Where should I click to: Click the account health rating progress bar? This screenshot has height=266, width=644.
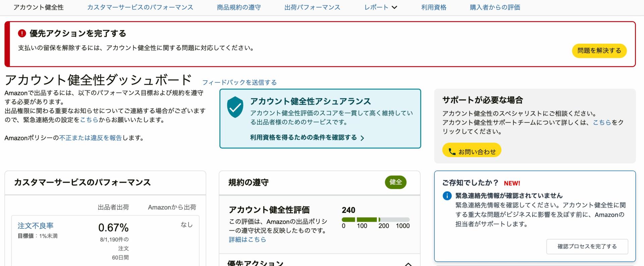pyautogui.click(x=375, y=220)
